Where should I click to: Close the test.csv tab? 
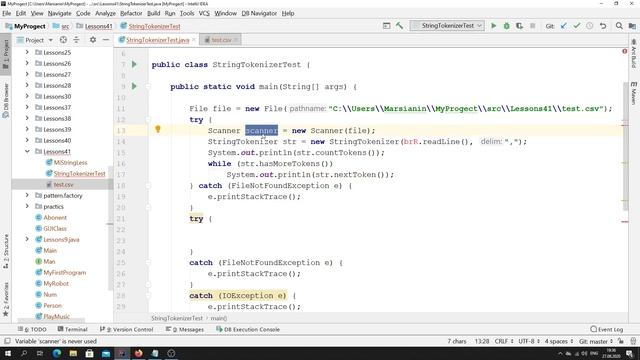coord(236,40)
